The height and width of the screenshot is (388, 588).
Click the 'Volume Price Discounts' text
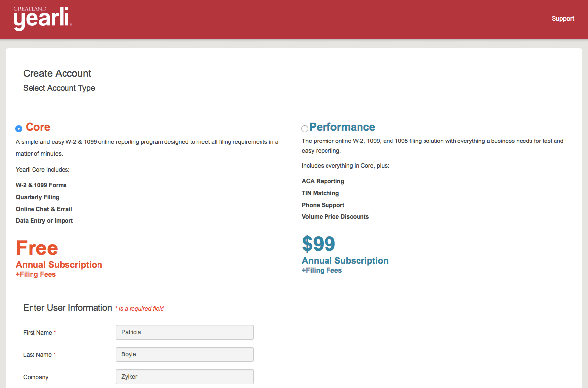coord(335,216)
